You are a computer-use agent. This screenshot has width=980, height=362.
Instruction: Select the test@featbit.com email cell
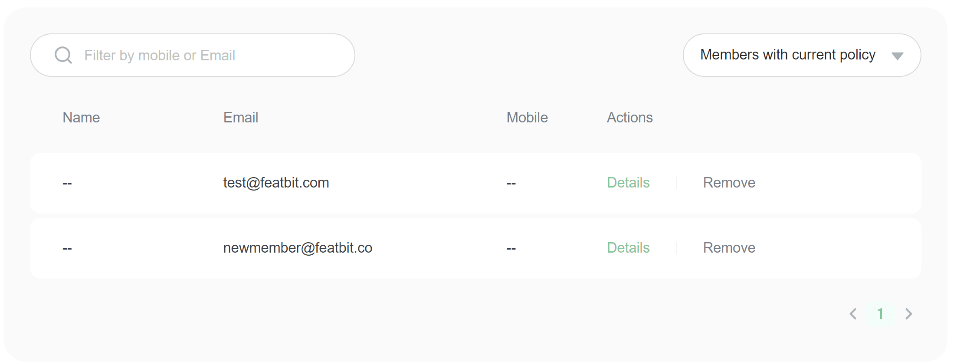[x=276, y=183]
